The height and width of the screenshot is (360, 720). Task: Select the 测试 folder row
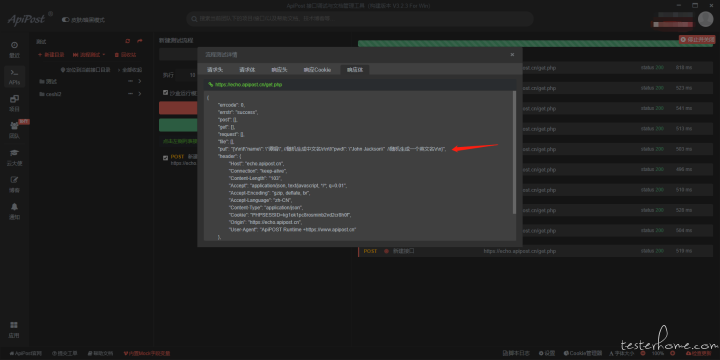coord(90,81)
